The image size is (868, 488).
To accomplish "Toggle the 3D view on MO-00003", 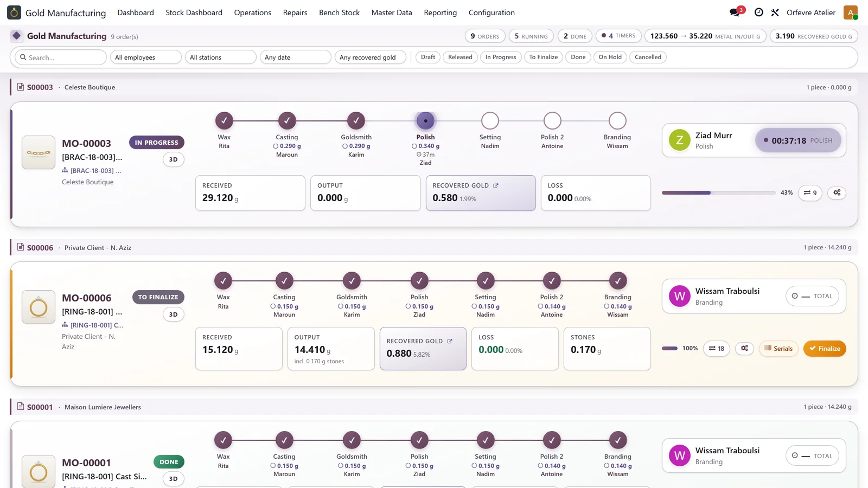I will click(x=174, y=159).
